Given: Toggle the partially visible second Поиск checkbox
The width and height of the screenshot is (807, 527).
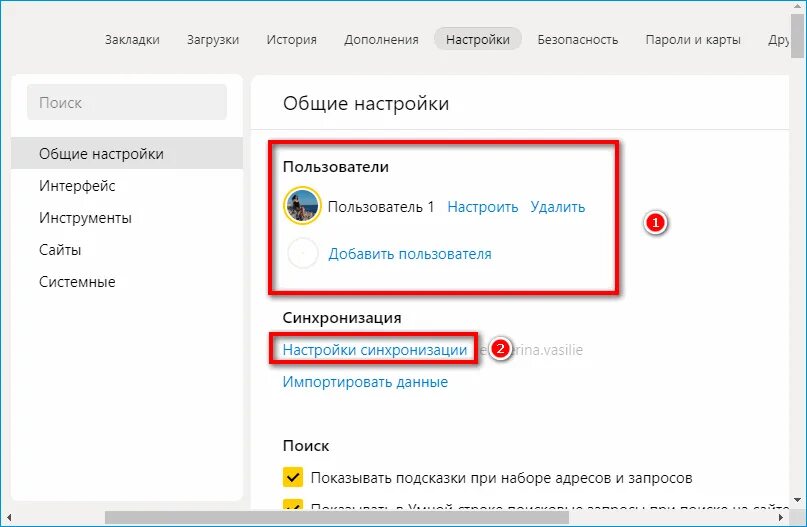Looking at the screenshot, I should 293,505.
